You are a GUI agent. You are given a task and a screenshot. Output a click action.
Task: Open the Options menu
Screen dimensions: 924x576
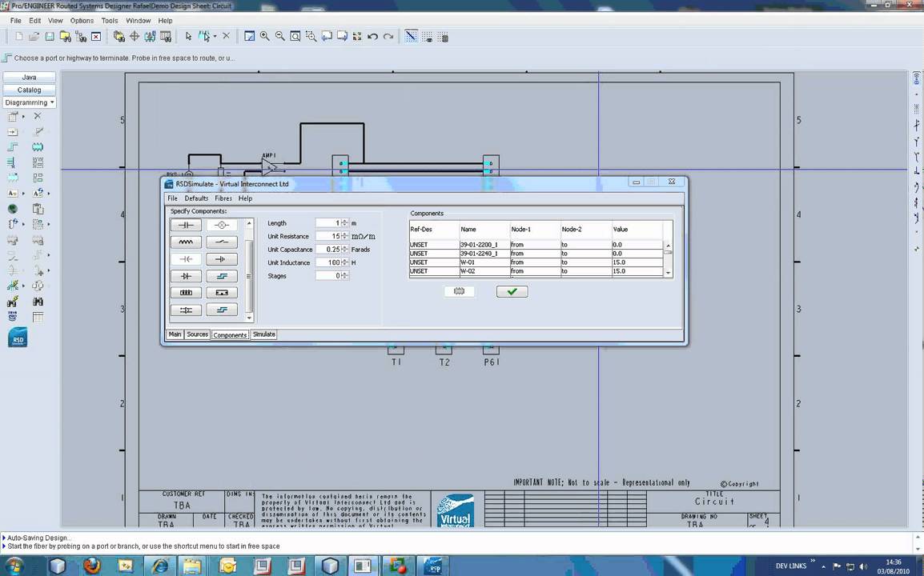[x=82, y=21]
